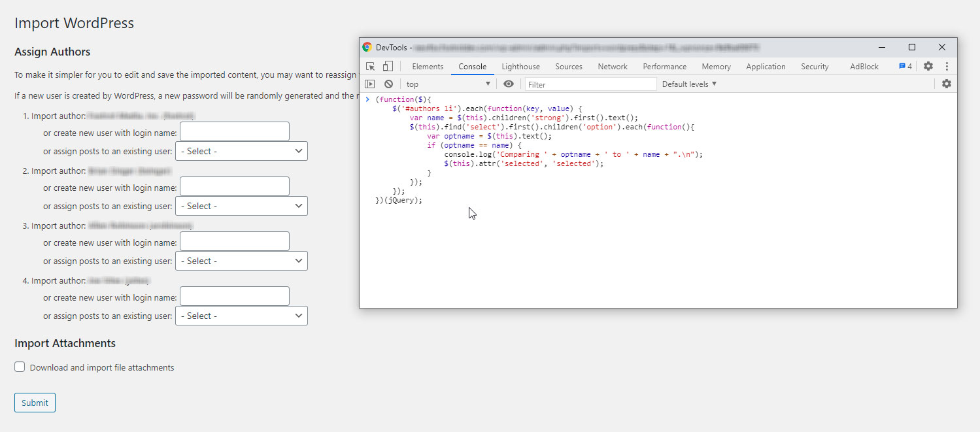Open the Sources tab
The height and width of the screenshot is (432, 980).
click(x=569, y=67)
